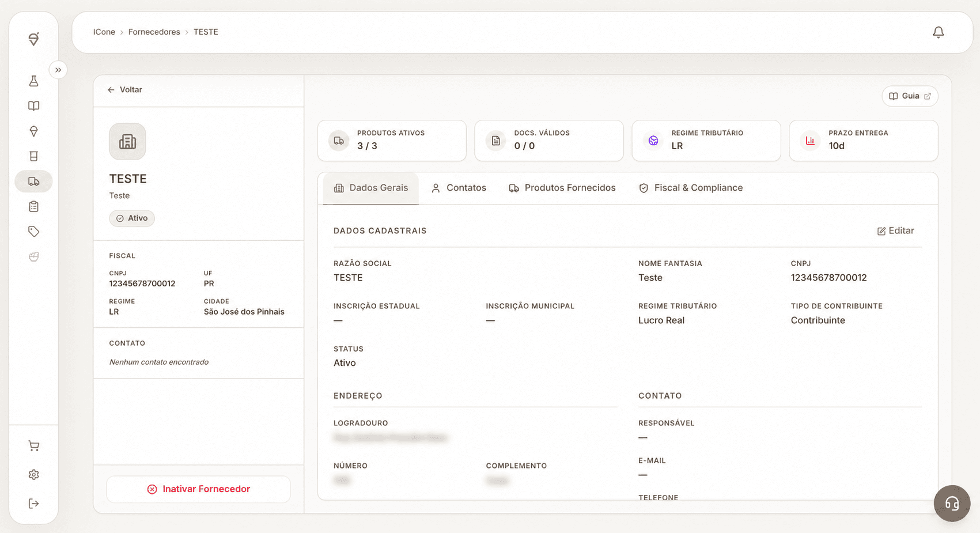
Task: Open settings gear in sidebar
Action: pyautogui.click(x=34, y=475)
